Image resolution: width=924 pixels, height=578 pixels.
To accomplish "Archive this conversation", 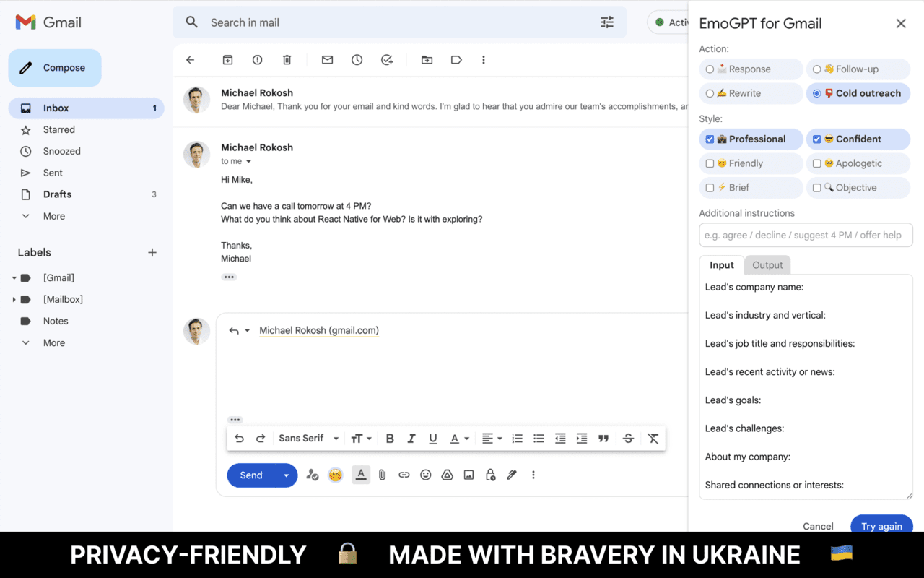I will 227,60.
